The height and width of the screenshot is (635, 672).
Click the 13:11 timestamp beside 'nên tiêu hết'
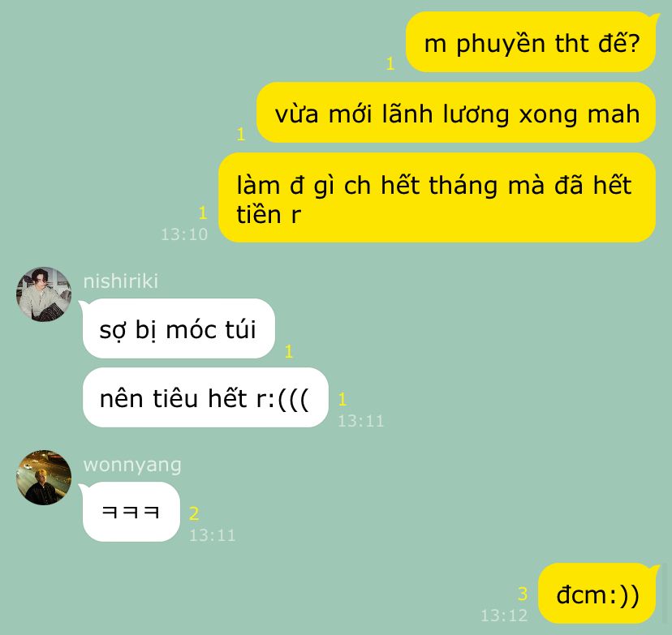tap(361, 421)
